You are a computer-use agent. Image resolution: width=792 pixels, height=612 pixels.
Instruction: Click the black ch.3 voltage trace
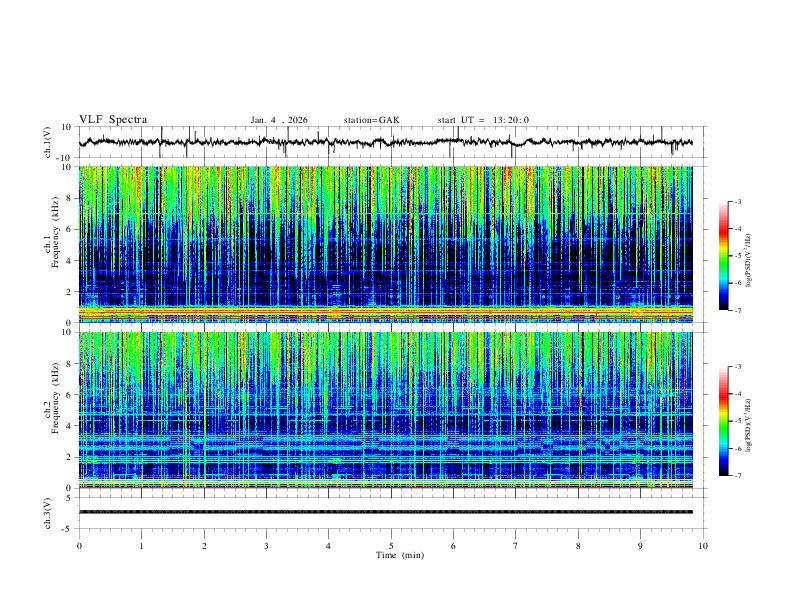(x=385, y=512)
